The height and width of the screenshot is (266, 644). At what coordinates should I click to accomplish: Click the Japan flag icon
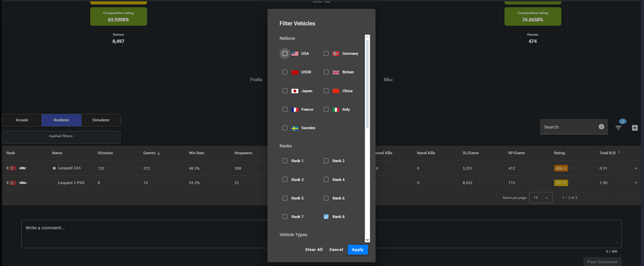tap(295, 91)
